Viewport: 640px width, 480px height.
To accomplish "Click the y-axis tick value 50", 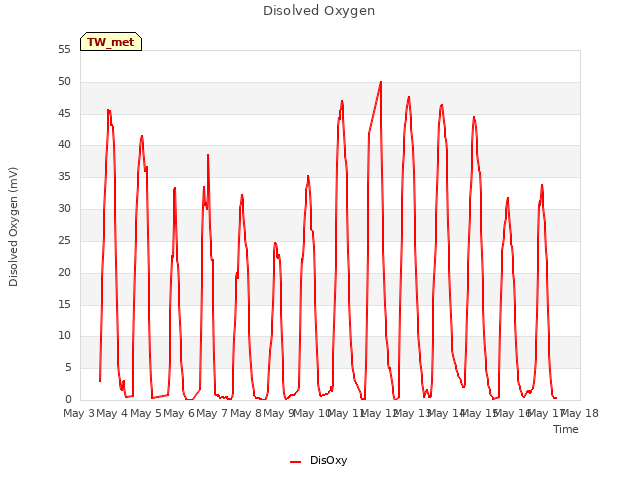I will [x=64, y=82].
